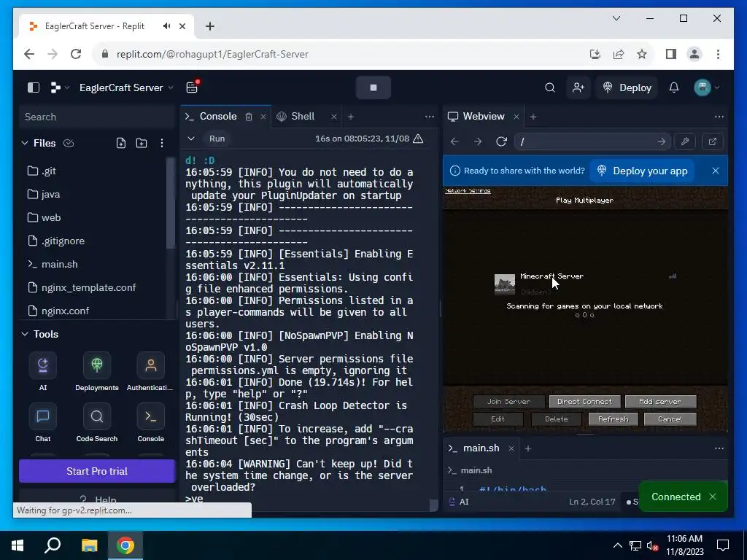Collapse the Tools section

[x=25, y=334]
